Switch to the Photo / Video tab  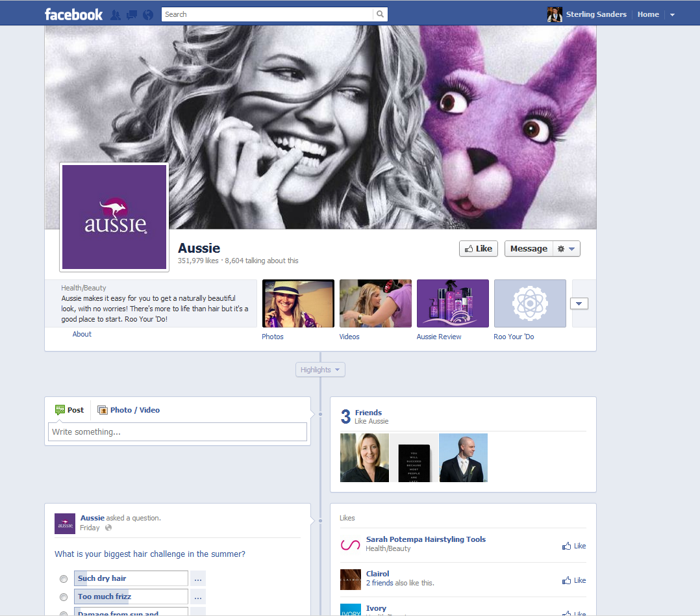tap(129, 410)
